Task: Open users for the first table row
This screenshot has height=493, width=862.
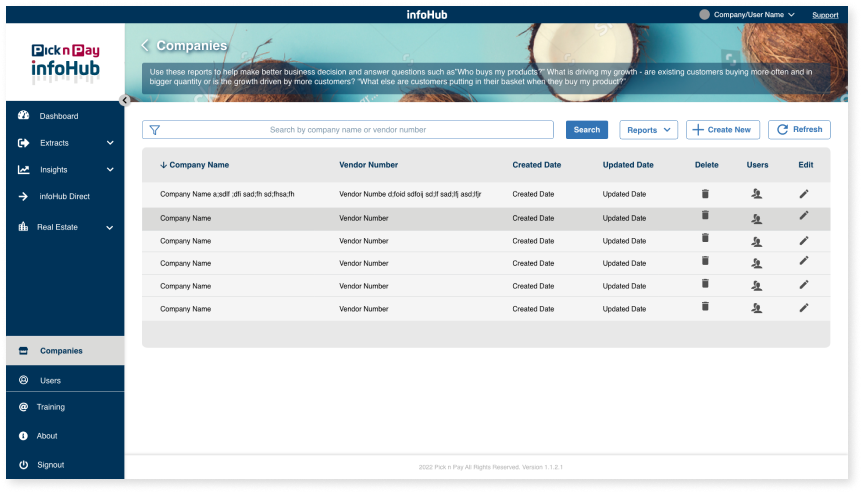Action: (x=756, y=193)
